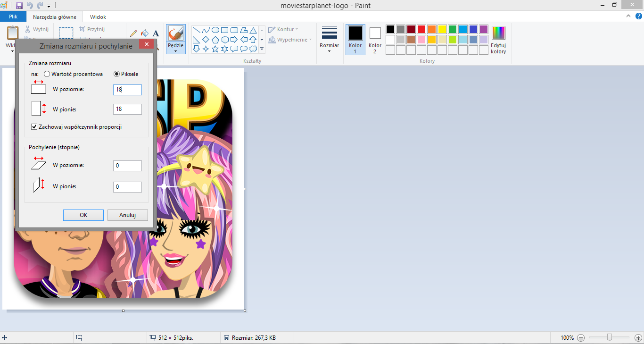Choose the cloud callout shape
The width and height of the screenshot is (644, 344).
coord(253,49)
